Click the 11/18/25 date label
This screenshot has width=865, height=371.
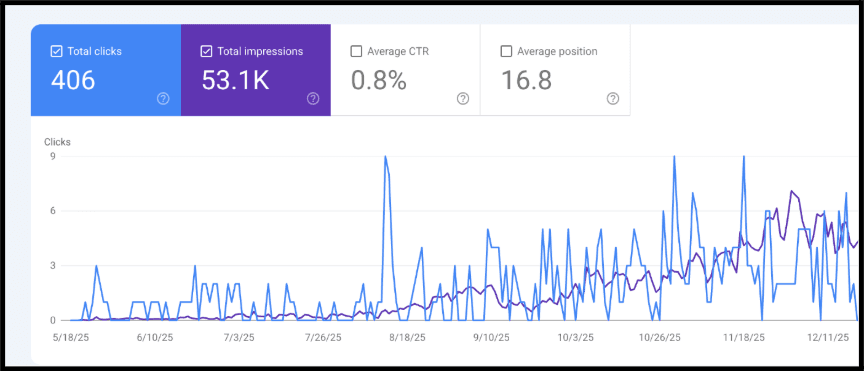(744, 337)
